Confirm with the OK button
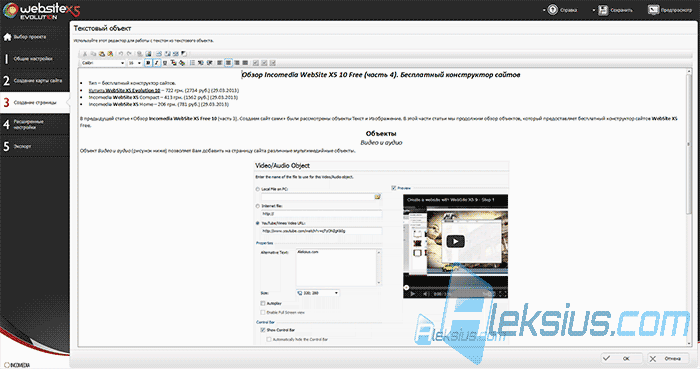Screen dimensions: 700x369 click(621, 358)
